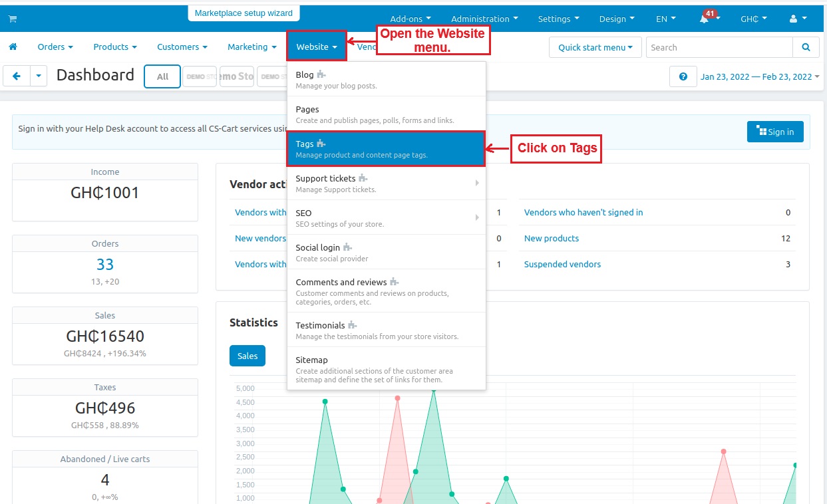Viewport: 827px width, 504px height.
Task: Select the second demo store logo
Action: pyautogui.click(x=237, y=76)
